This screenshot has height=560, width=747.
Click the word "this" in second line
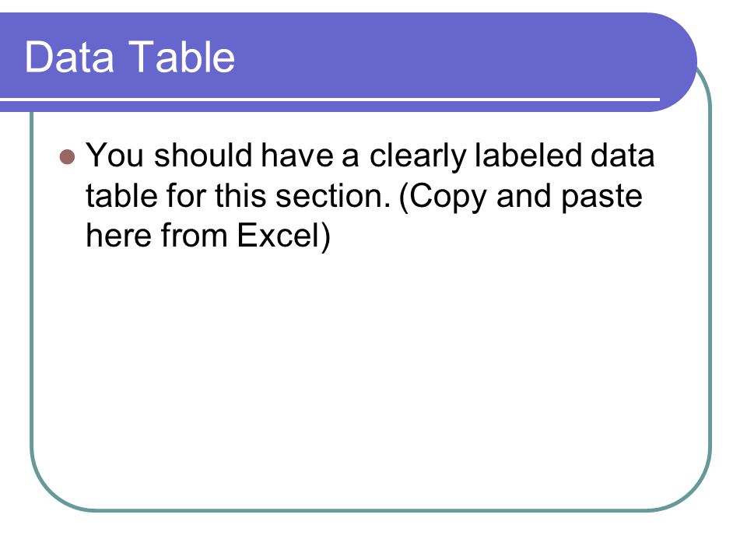240,195
